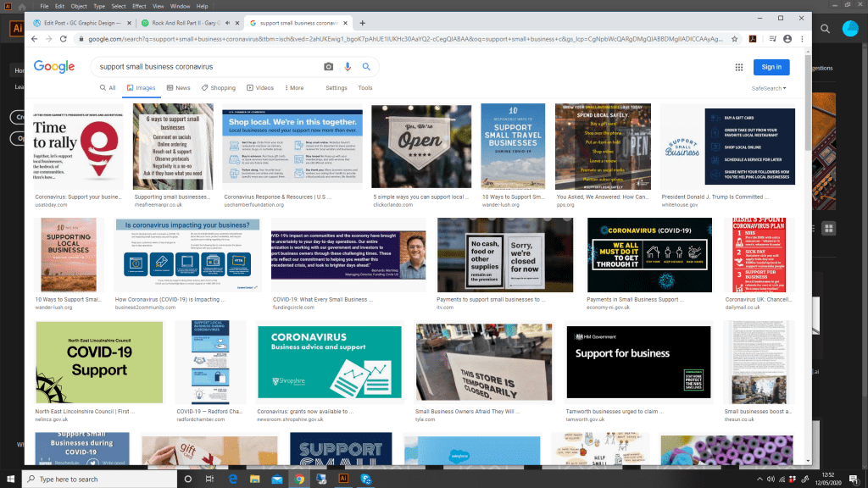Open Illustrator from the Windows taskbar
868x488 pixels.
[344, 479]
